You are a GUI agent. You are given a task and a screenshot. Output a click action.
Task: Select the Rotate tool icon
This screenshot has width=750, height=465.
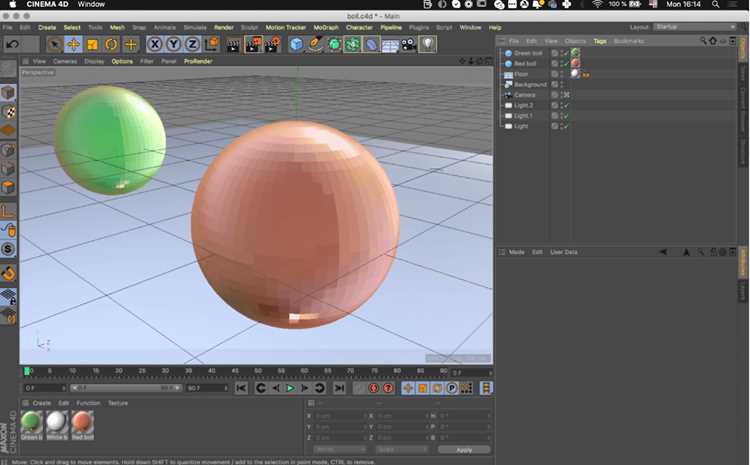(x=111, y=44)
